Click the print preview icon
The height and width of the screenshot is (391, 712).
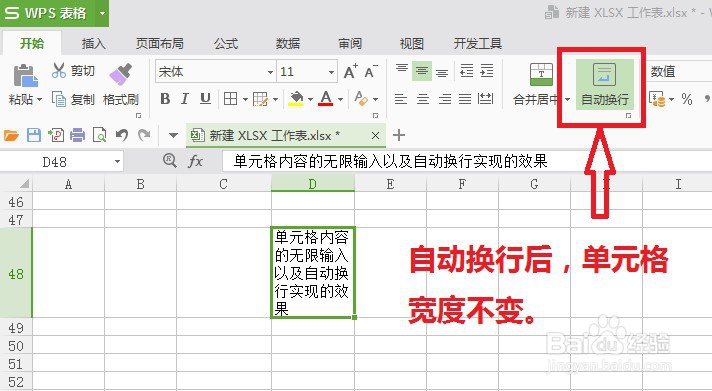coord(99,135)
